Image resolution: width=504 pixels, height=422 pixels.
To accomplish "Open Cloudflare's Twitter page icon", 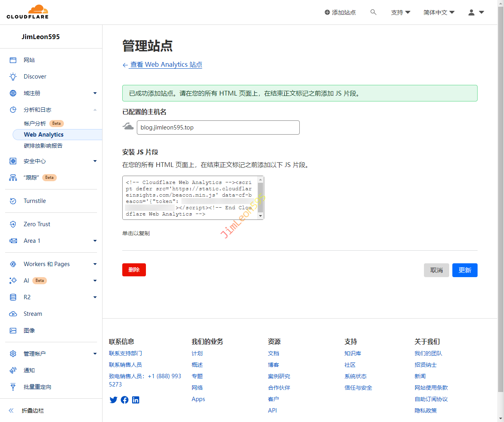I will [113, 400].
